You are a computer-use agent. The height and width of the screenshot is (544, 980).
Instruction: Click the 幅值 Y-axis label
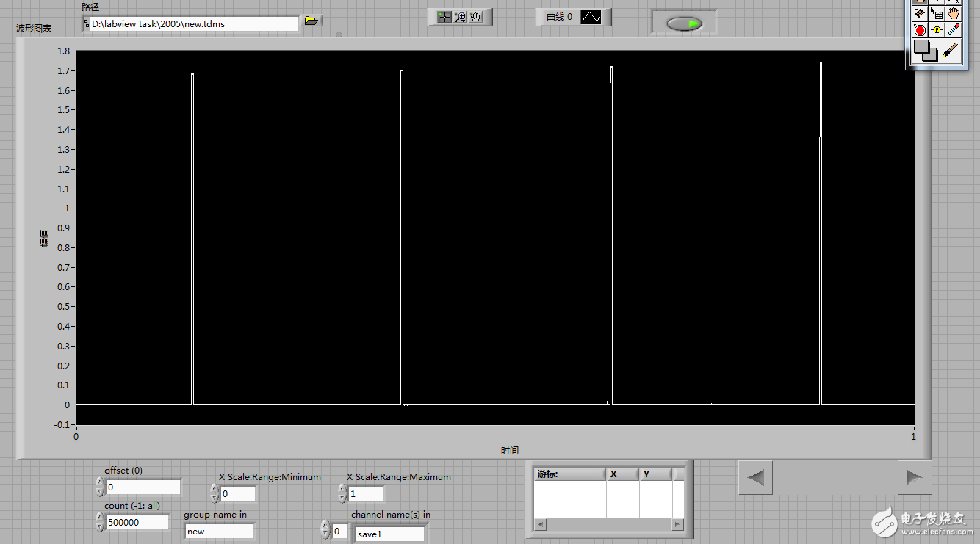coord(44,238)
